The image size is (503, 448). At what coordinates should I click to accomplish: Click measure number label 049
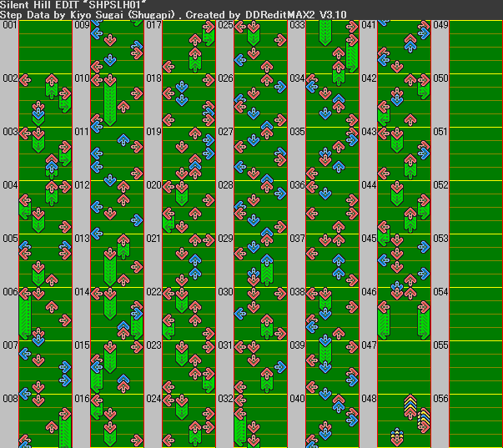(x=440, y=25)
